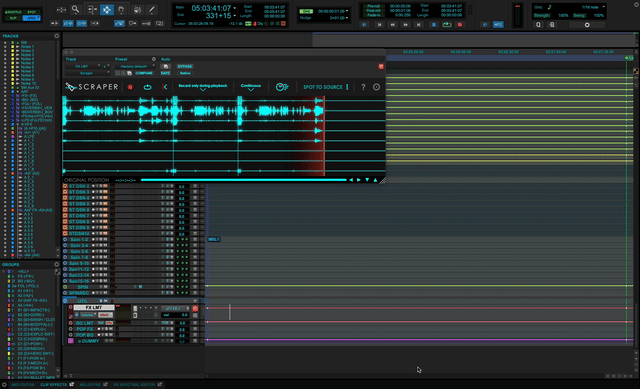Image resolution: width=640 pixels, height=389 pixels.
Task: Open plugin Track selector FX LMT dropdown
Action: pos(83,66)
